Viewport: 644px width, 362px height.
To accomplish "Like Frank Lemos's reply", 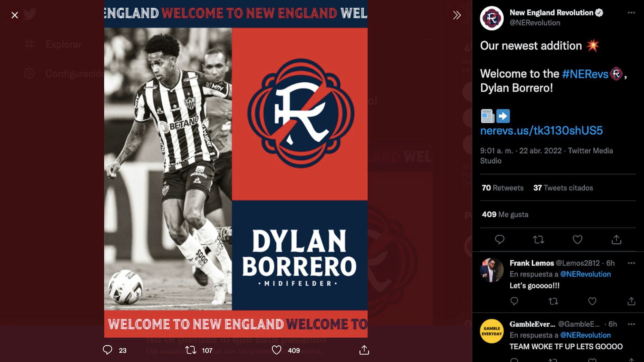I will tap(592, 301).
